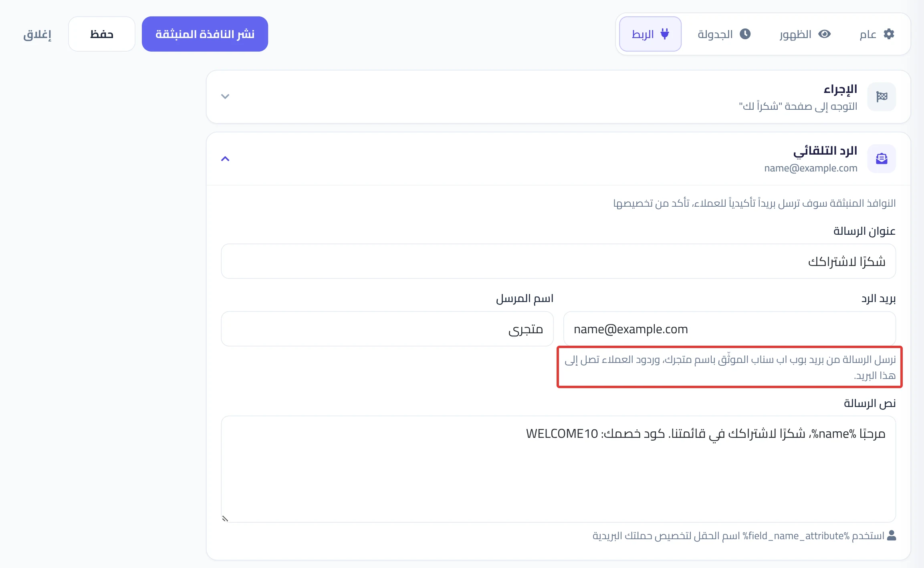This screenshot has height=568, width=924.
Task: Click the حفظ save button
Action: [102, 34]
